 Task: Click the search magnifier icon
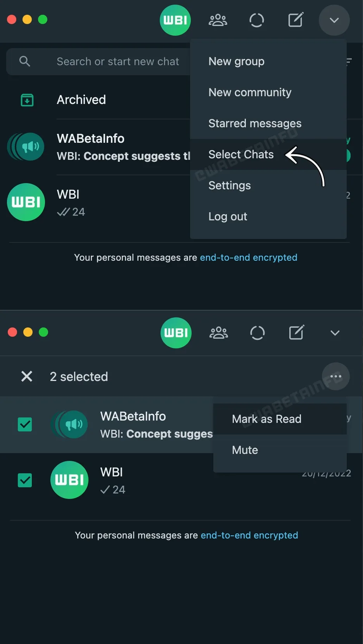pos(24,61)
